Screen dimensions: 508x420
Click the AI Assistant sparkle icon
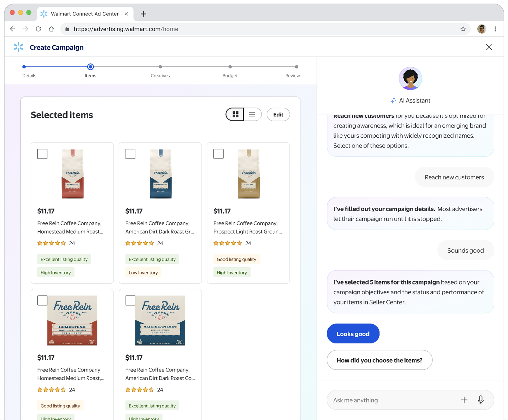(393, 101)
